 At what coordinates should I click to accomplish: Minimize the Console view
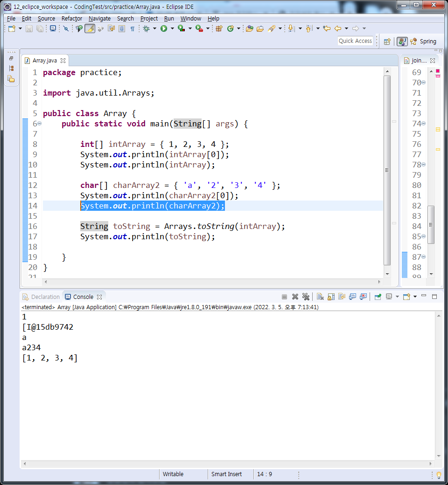(x=424, y=296)
